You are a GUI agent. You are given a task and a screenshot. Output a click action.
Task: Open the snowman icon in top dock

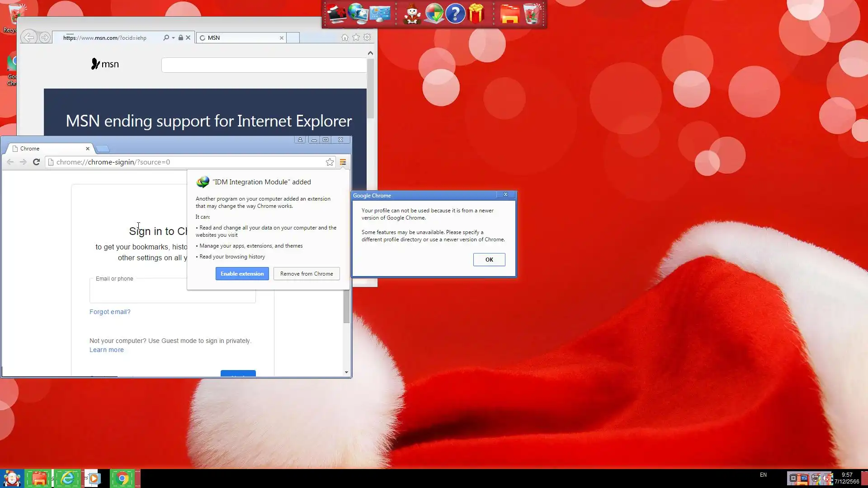pos(412,14)
